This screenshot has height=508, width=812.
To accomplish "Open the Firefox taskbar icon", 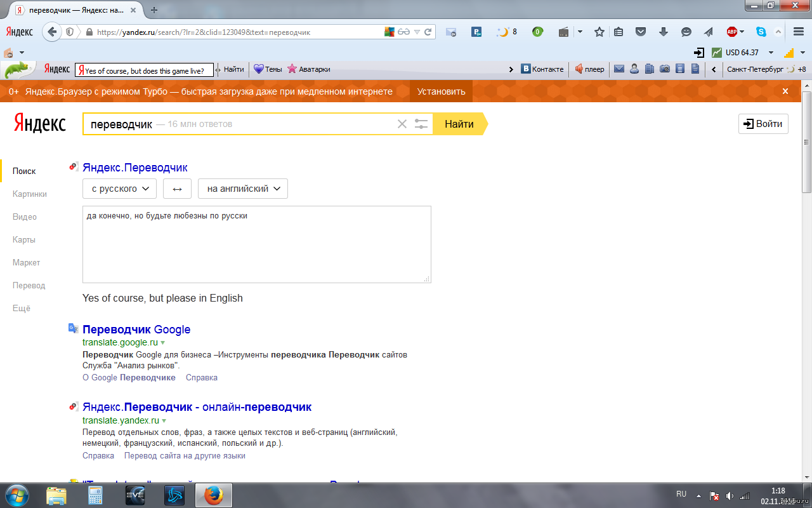I will pos(213,495).
